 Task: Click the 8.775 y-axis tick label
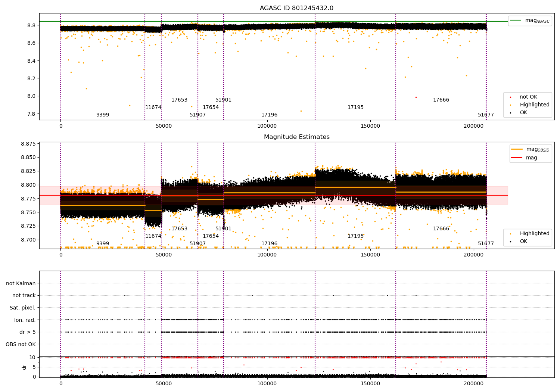(x=28, y=199)
